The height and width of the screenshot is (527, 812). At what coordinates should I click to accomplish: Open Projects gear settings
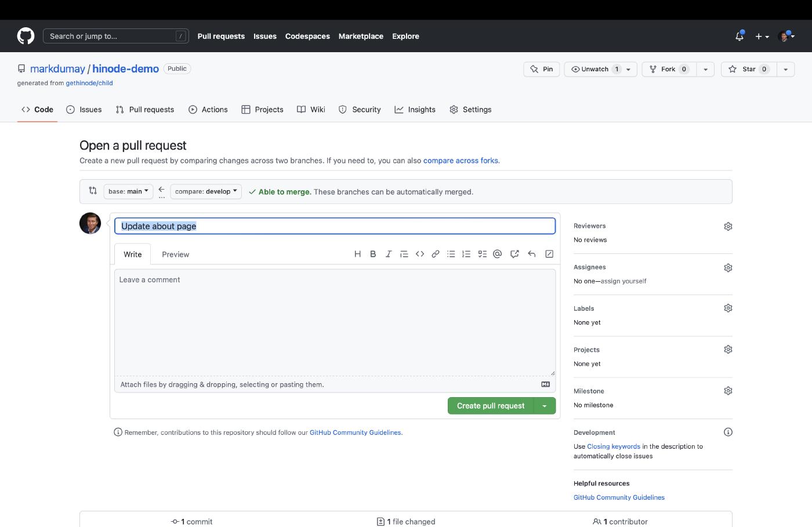[728, 350]
